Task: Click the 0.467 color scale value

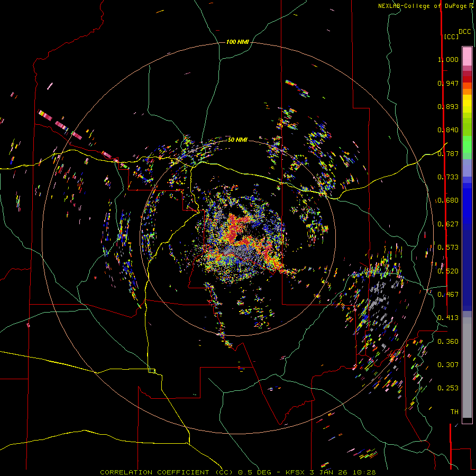Action: pyautogui.click(x=448, y=295)
